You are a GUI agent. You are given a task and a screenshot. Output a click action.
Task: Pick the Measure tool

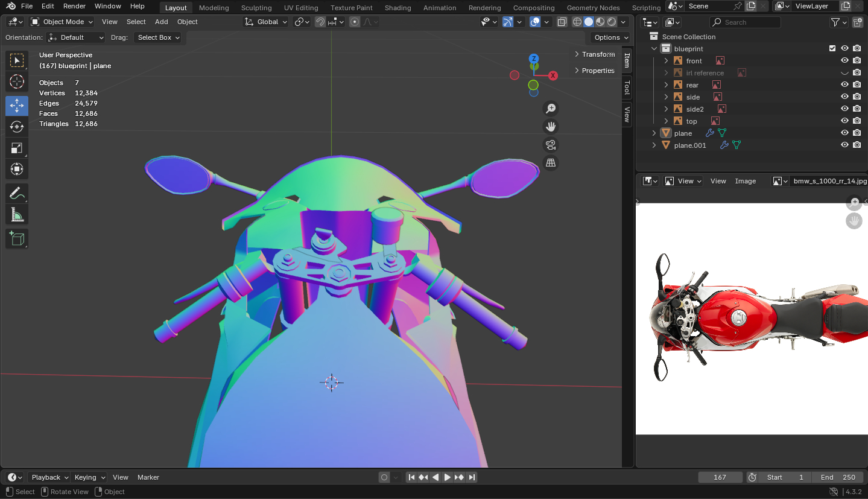[x=17, y=215]
